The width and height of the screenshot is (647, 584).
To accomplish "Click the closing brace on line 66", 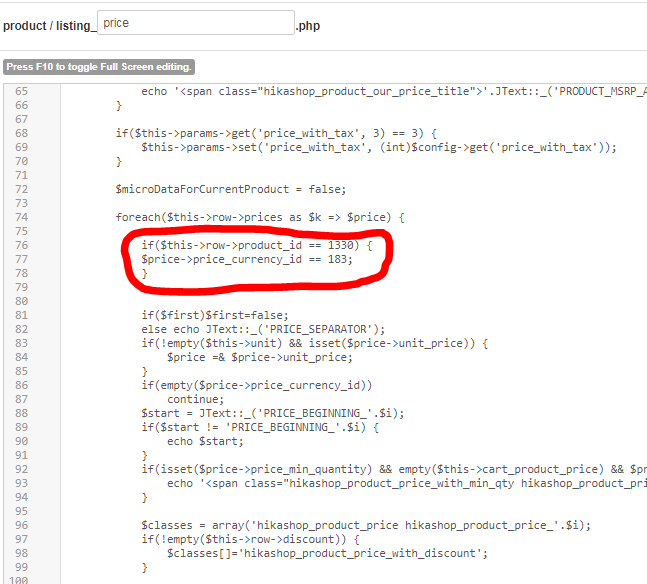I will tap(119, 105).
